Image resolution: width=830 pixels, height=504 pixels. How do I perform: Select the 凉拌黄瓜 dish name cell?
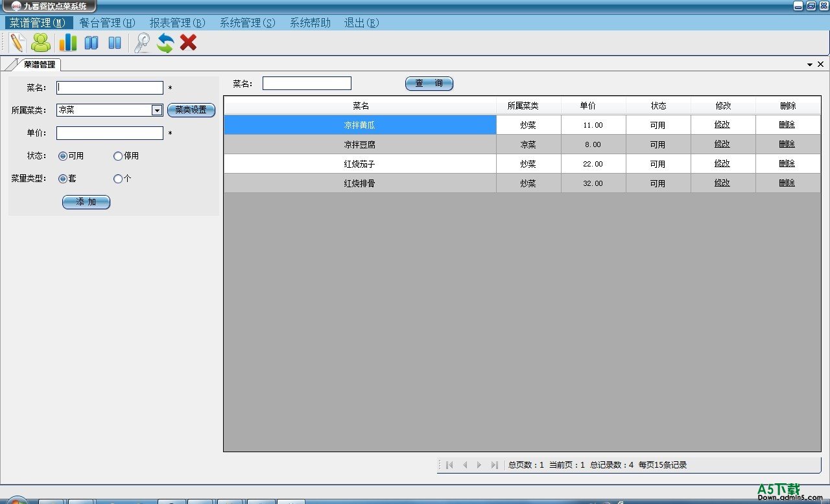[360, 125]
